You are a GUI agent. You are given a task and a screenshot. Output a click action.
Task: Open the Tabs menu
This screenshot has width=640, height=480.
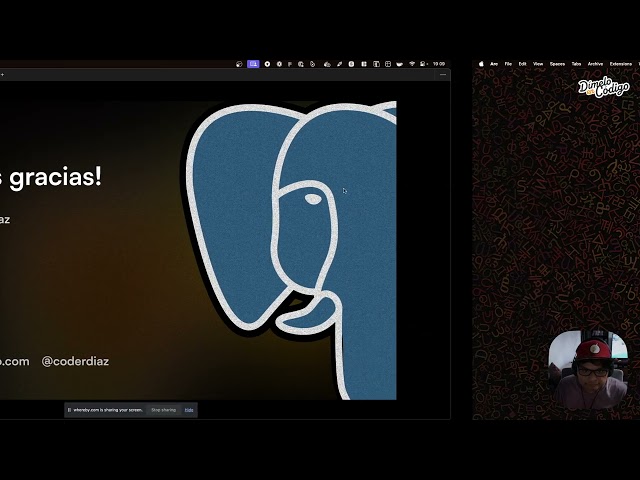click(x=576, y=64)
